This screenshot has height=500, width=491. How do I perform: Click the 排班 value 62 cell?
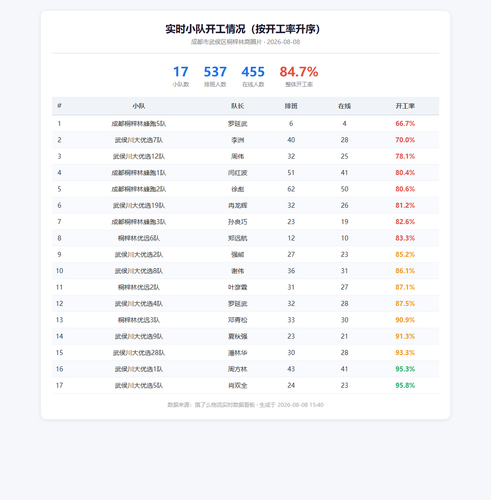pos(291,189)
